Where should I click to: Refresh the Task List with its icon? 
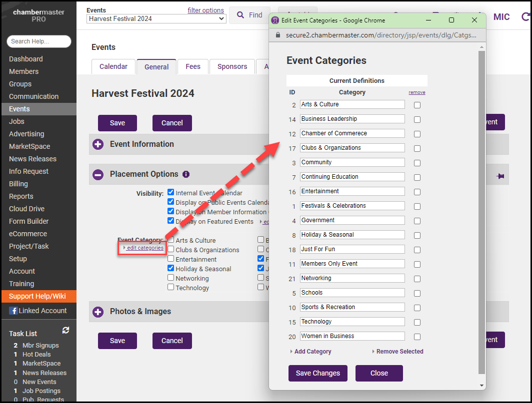coord(65,331)
